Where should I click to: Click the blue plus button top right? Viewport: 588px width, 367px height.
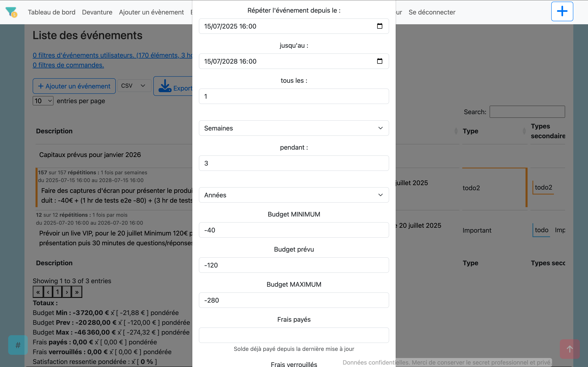coord(562,11)
